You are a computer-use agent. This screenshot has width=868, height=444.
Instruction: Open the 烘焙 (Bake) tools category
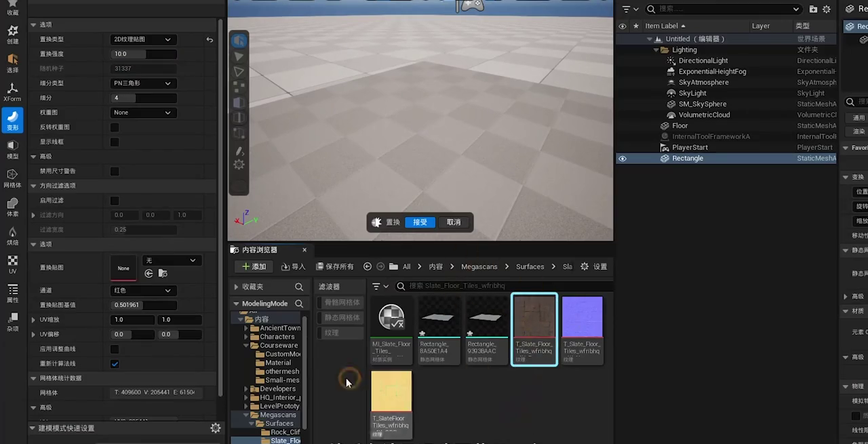pos(12,236)
